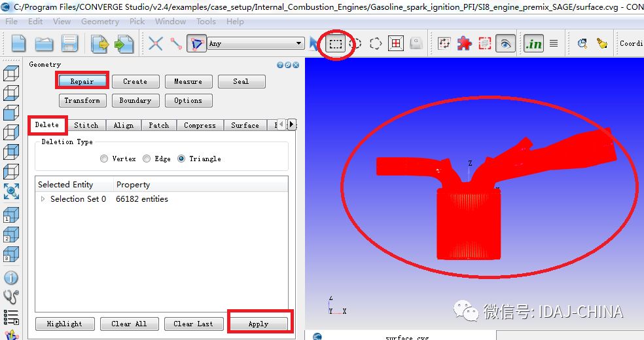Click the Boundary button
Image resolution: width=644 pixels, height=340 pixels.
click(135, 100)
